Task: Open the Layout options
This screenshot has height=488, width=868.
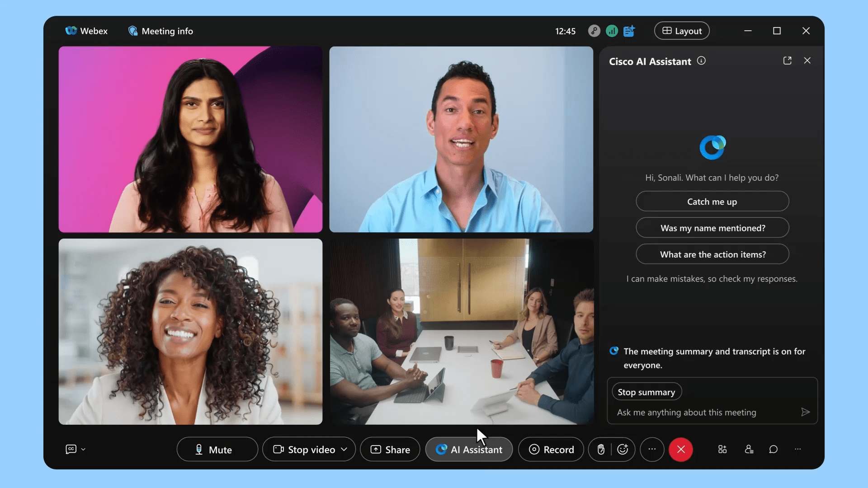Action: [x=682, y=31]
